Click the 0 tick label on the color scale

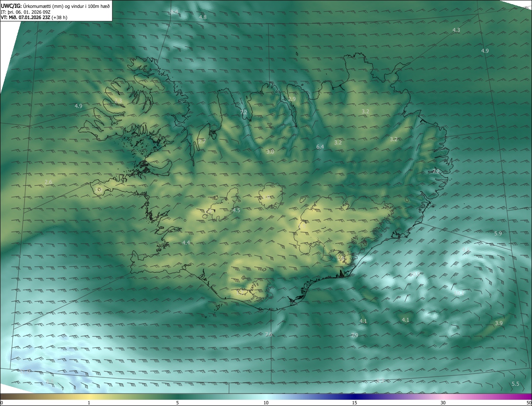(2, 403)
